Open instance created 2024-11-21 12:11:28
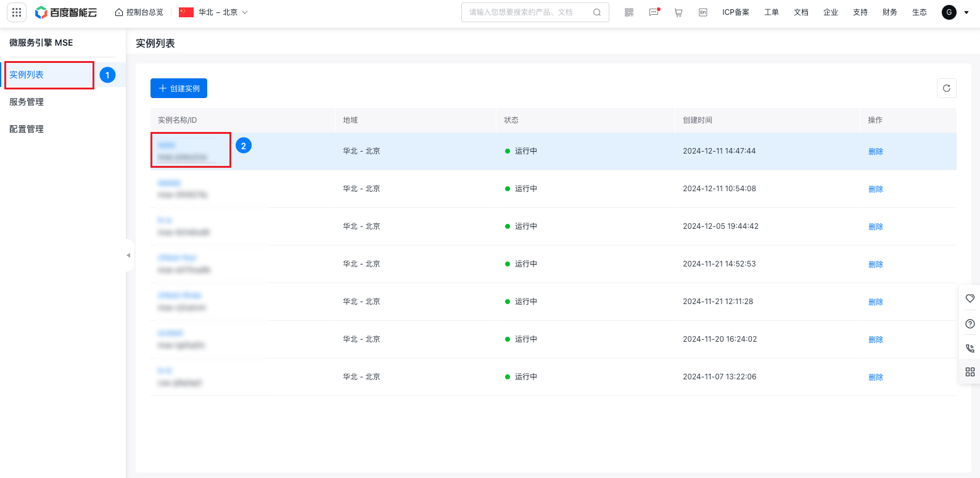 tap(179, 295)
